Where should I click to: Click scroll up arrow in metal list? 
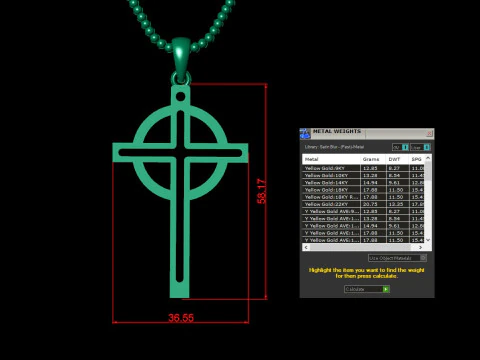(x=428, y=158)
